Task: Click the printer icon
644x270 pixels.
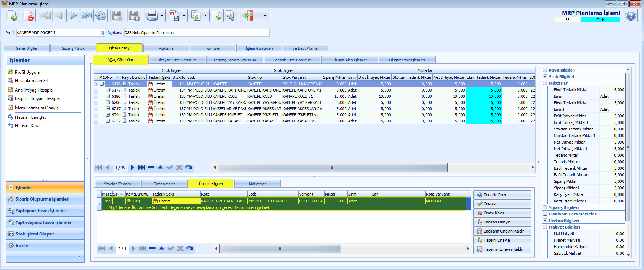Action: pyautogui.click(x=152, y=16)
